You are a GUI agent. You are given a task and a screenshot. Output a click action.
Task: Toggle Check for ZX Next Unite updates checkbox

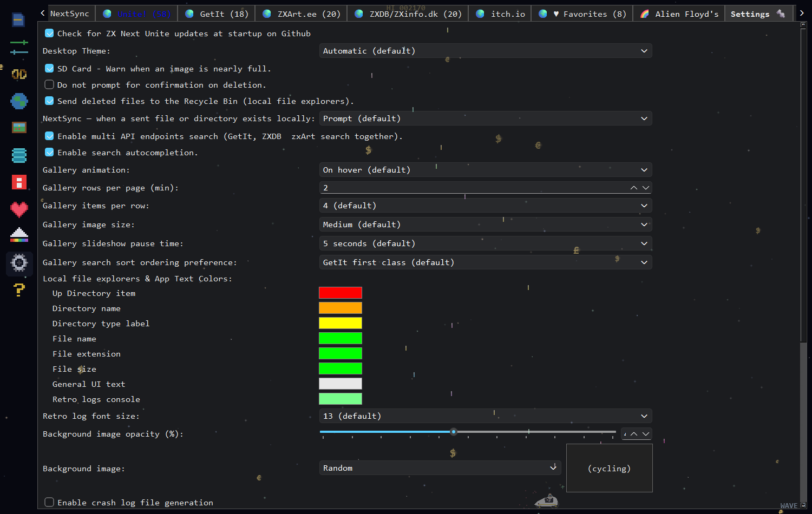pyautogui.click(x=49, y=34)
